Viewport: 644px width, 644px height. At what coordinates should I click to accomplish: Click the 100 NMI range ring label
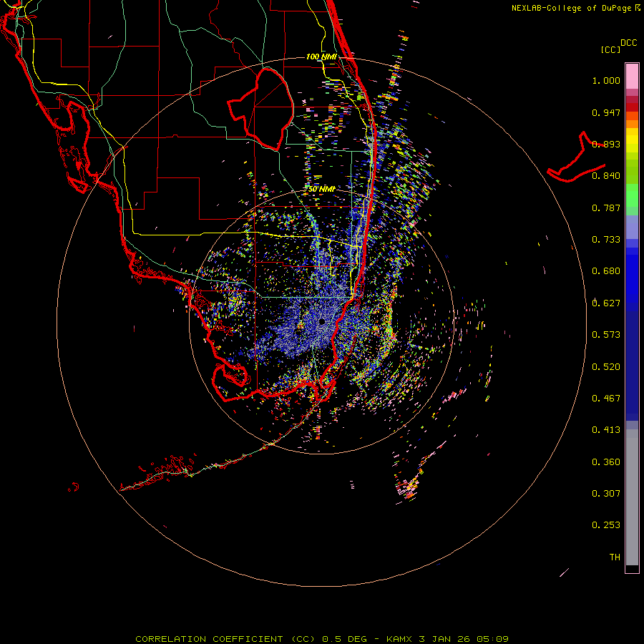tap(321, 57)
